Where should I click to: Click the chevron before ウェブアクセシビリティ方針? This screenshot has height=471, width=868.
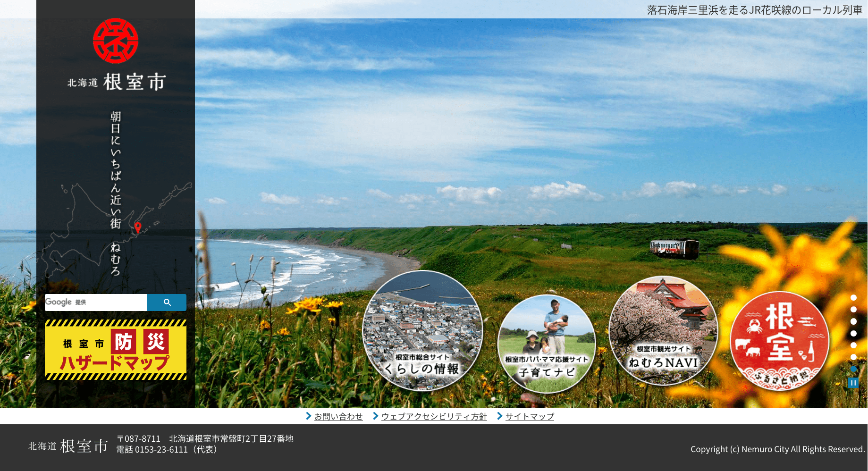pyautogui.click(x=375, y=416)
